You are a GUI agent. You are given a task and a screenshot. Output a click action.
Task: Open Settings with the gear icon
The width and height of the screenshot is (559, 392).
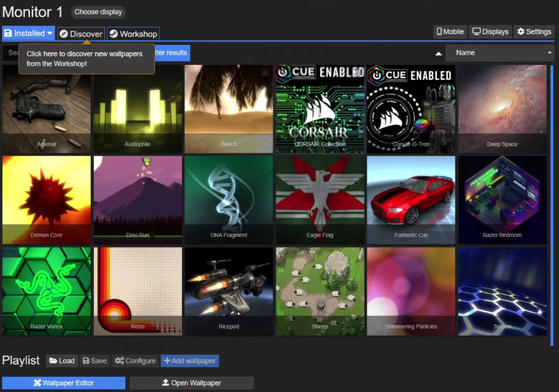point(534,32)
